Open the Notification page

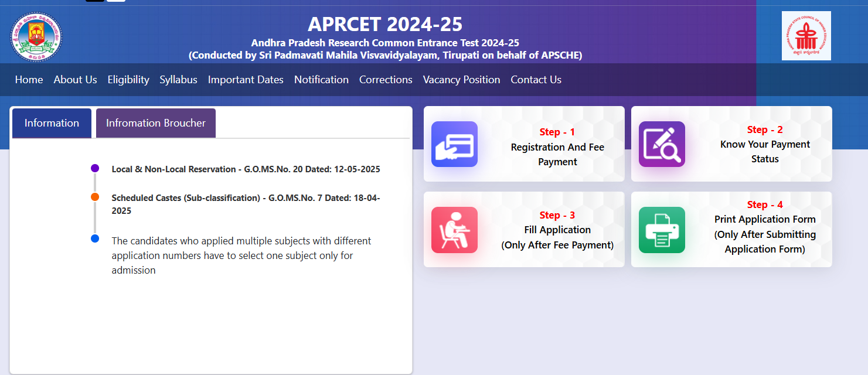(321, 80)
